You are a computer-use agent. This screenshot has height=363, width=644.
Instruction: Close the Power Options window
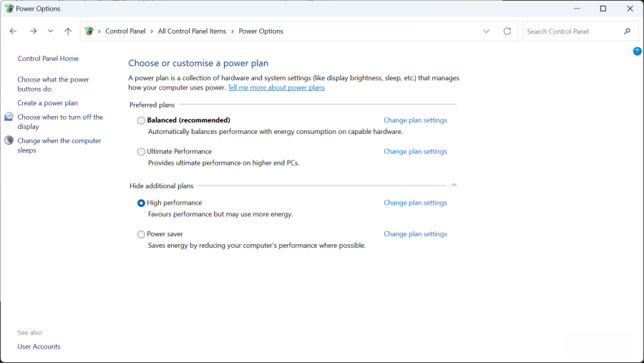pyautogui.click(x=630, y=8)
